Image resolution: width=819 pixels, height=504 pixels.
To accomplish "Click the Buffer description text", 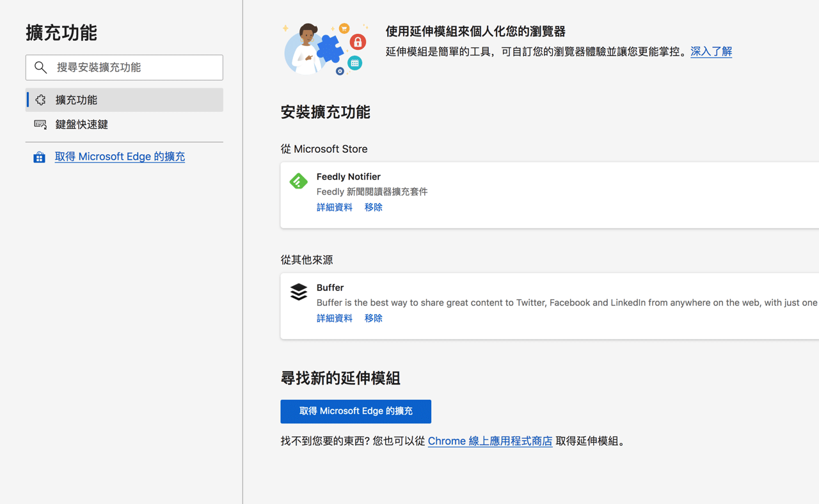I will pos(567,303).
